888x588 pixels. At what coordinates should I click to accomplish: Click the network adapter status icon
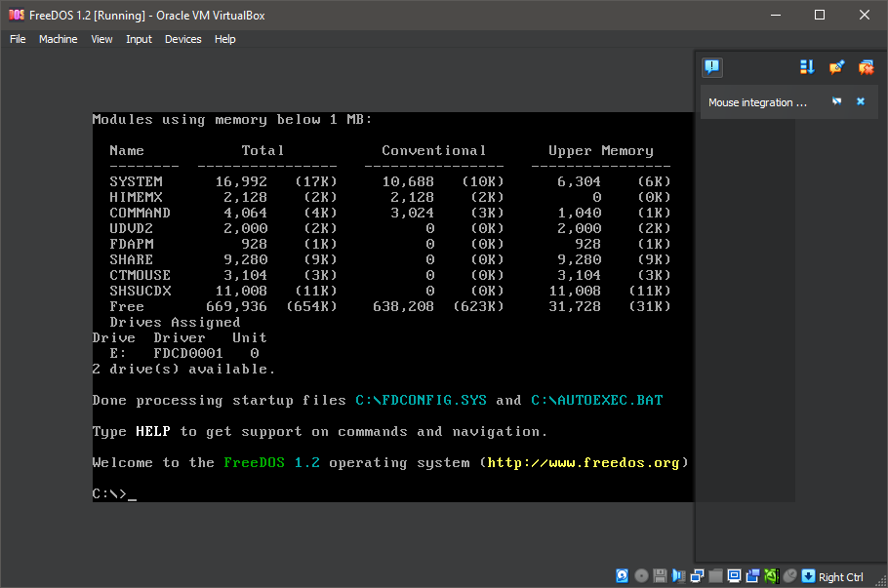697,576
